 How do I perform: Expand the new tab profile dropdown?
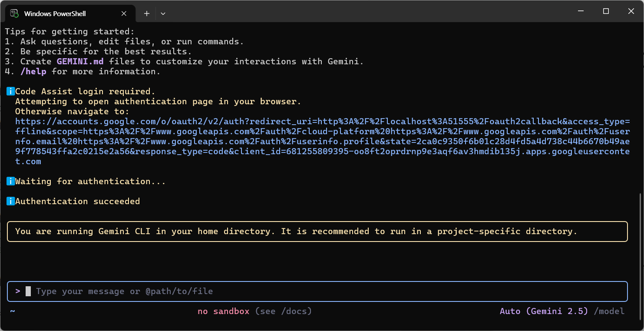[x=163, y=13]
